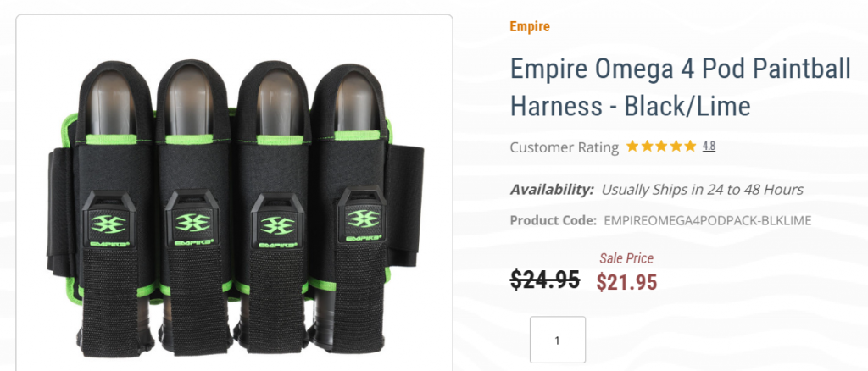Click the EMPIREOMEGA4PODPACK-BLKLIME product code
Image resolution: width=868 pixels, height=371 pixels.
(708, 220)
